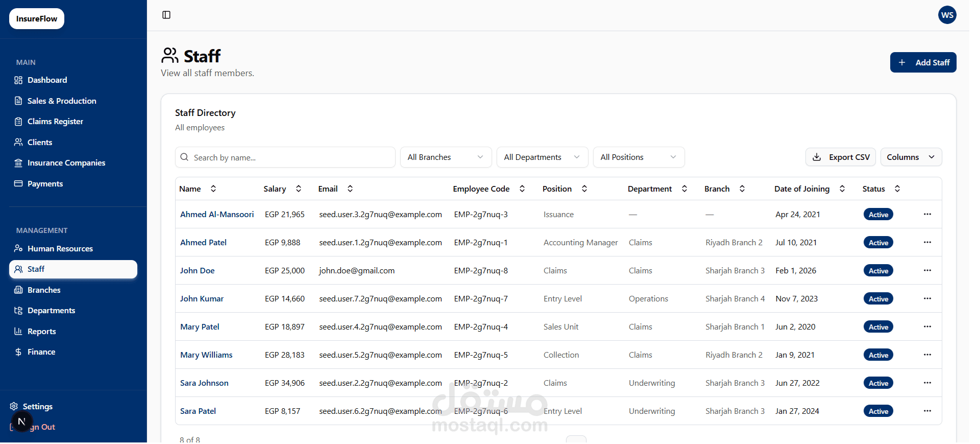
Task: Expand the Columns visibility dropdown
Action: click(x=911, y=157)
